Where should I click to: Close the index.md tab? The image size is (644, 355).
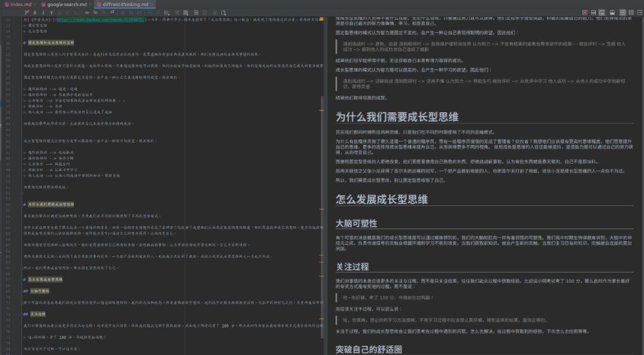35,5
